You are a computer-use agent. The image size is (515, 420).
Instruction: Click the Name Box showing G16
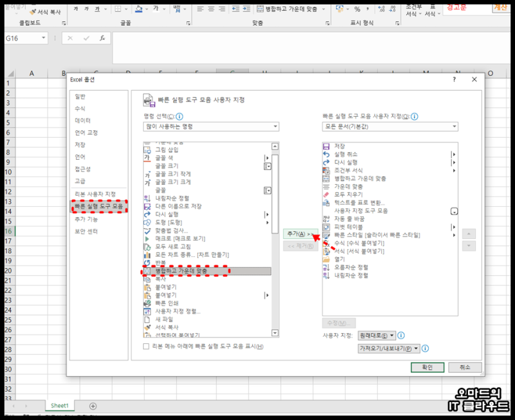point(23,38)
